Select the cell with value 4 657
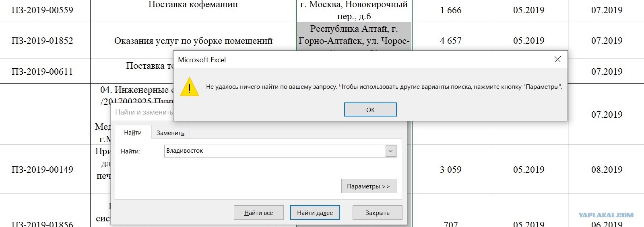Viewport: 644px width, 227px height. click(451, 36)
